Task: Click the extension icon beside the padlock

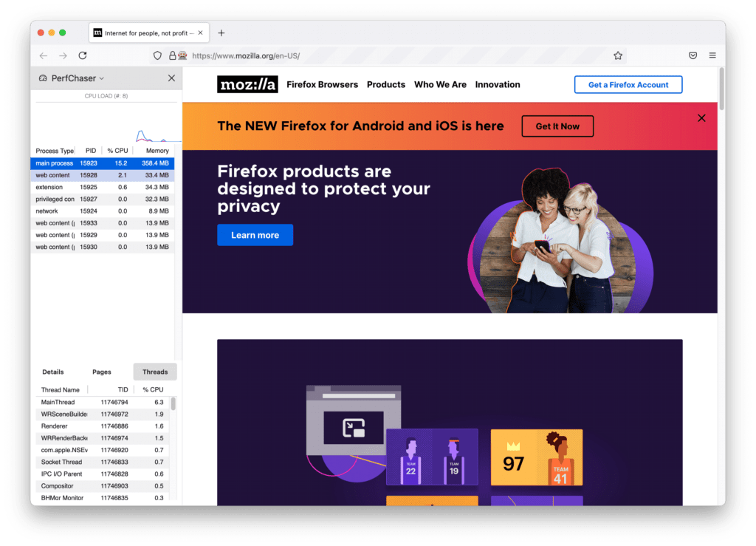Action: (182, 56)
